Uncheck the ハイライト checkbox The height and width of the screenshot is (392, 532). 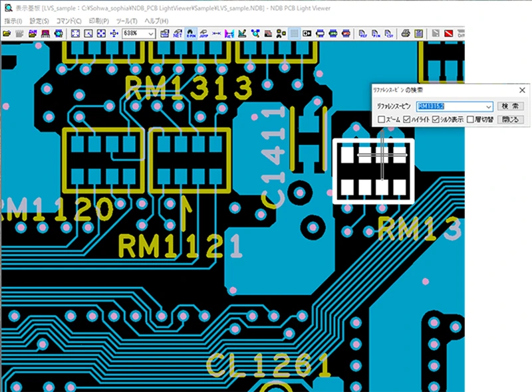click(x=407, y=120)
